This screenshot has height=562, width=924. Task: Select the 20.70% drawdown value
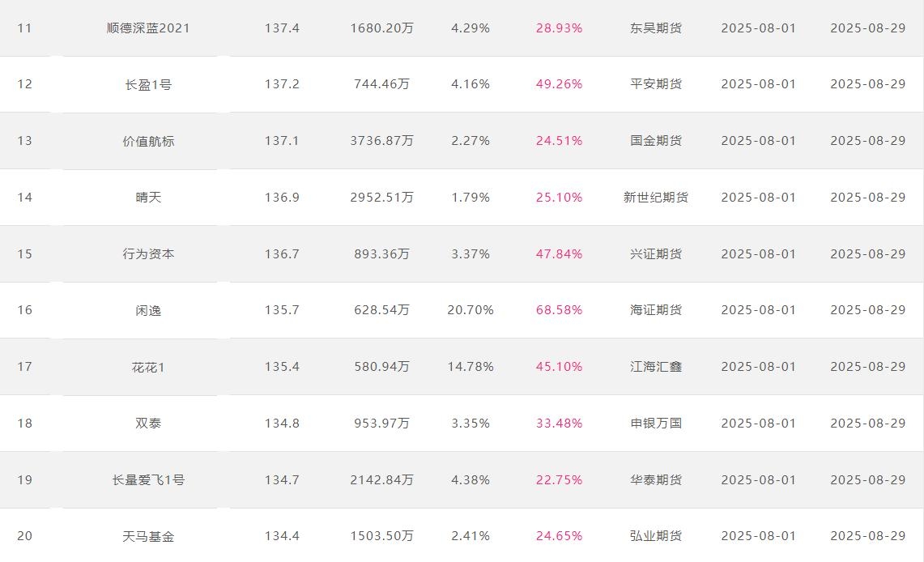(471, 310)
